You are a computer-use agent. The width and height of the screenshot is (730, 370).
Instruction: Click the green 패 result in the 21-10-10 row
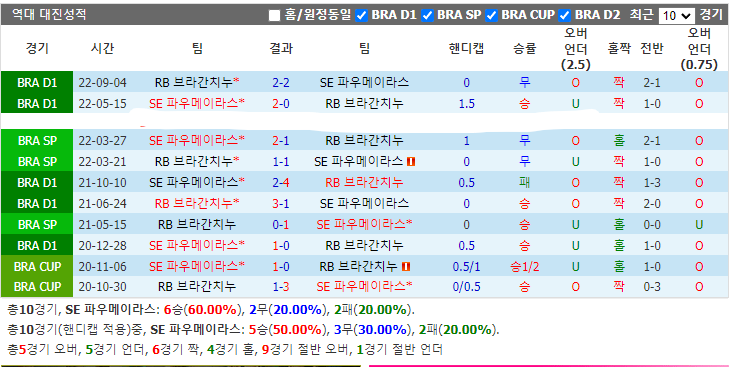click(525, 182)
